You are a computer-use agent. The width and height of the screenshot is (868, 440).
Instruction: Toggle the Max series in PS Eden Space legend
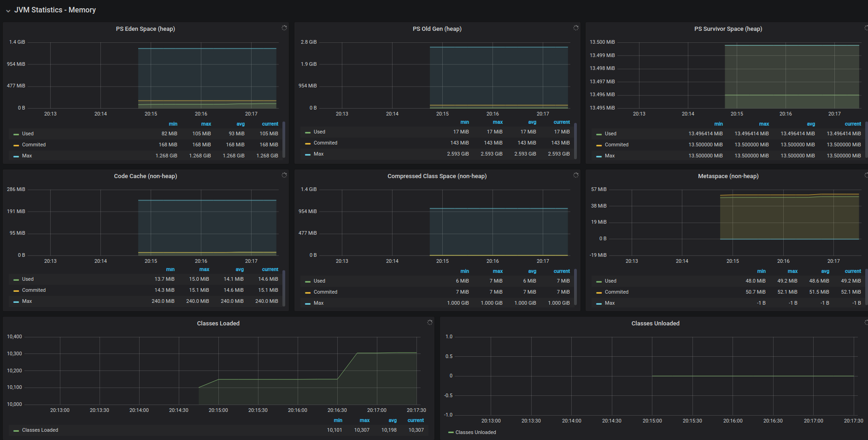[27, 156]
